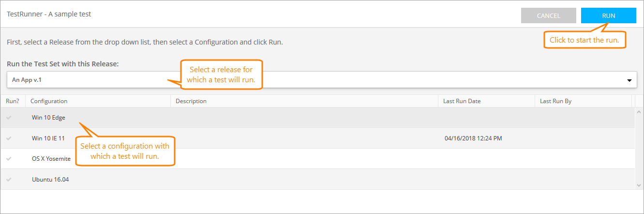Toggle the run checkmark for Ubuntu 16.04
Screen dimensions: 644x214
point(9,180)
